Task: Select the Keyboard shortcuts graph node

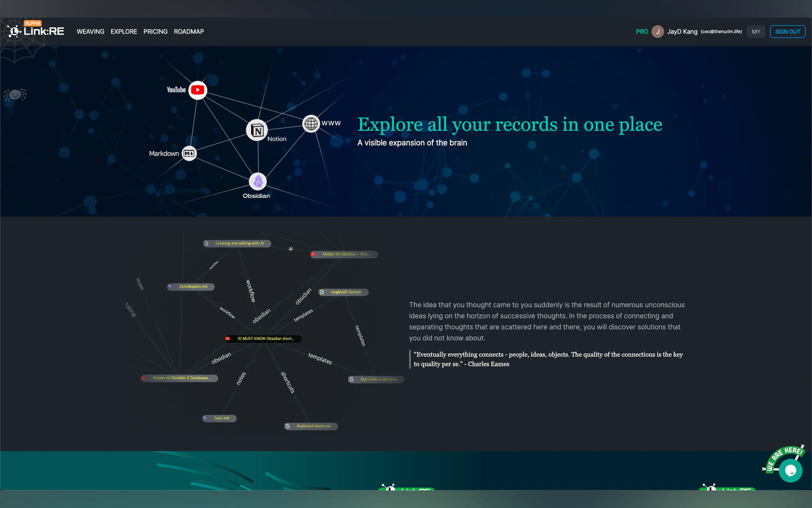Action: (311, 426)
